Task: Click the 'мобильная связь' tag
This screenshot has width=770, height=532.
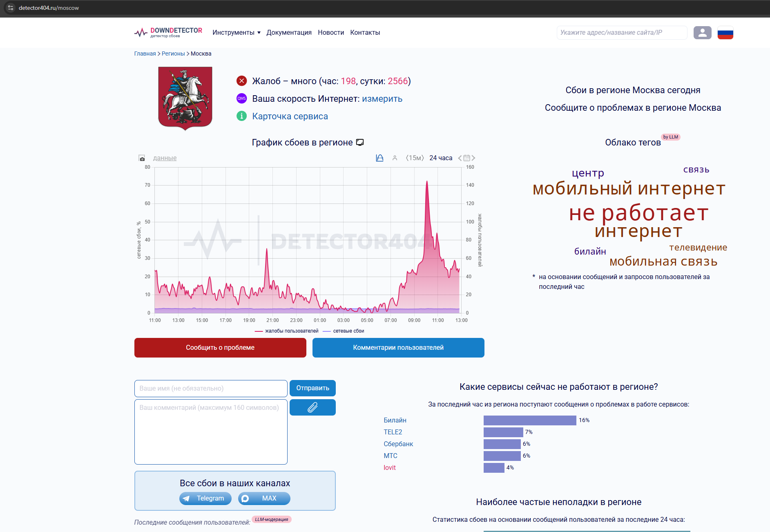Action: coord(663,262)
